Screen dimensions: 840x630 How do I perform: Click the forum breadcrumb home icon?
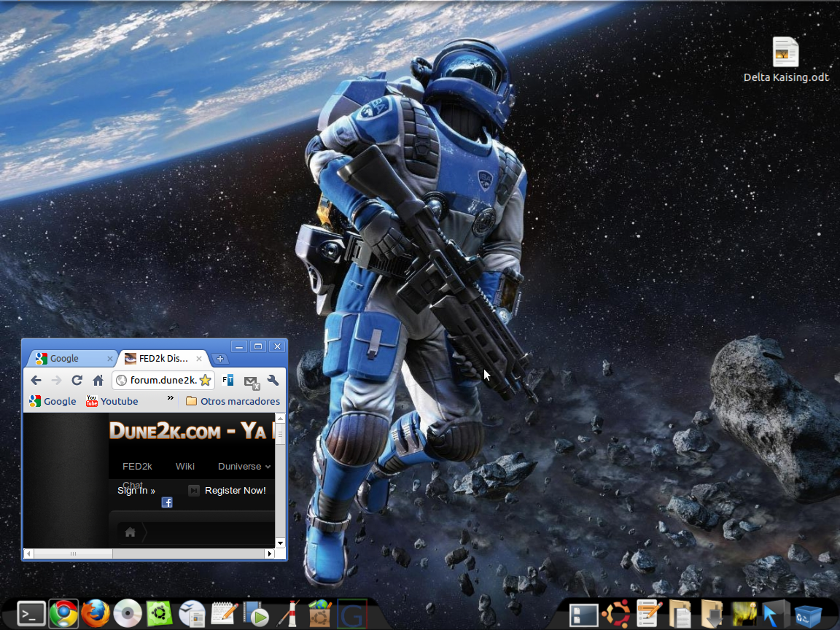[x=131, y=532]
